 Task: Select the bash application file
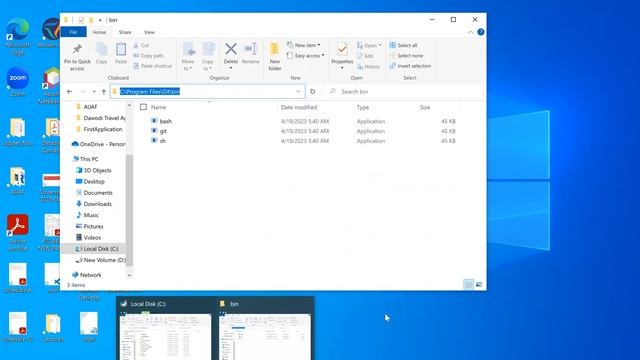tap(166, 121)
